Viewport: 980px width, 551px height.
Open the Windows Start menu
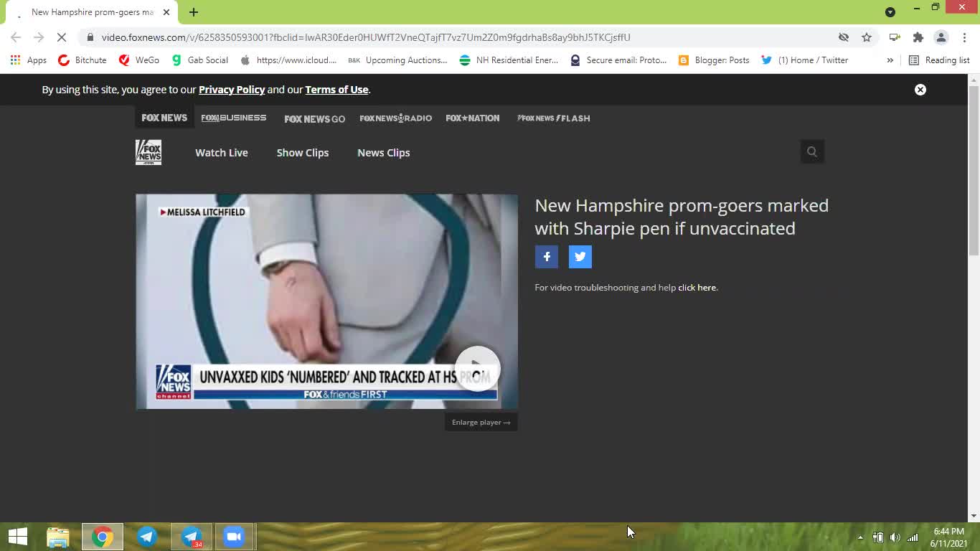coord(18,537)
